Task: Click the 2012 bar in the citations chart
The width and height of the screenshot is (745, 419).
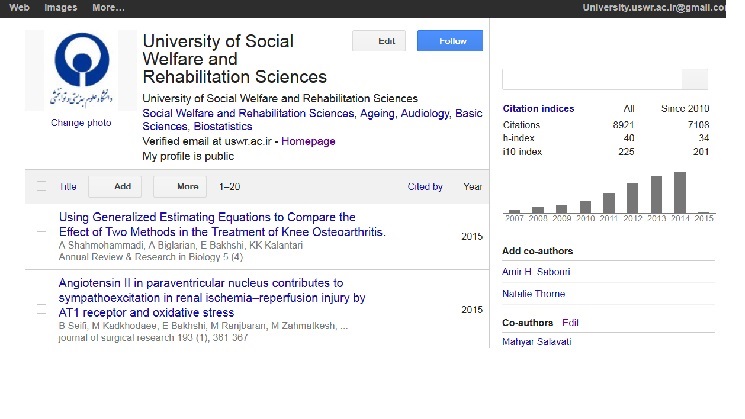Action: tap(632, 198)
